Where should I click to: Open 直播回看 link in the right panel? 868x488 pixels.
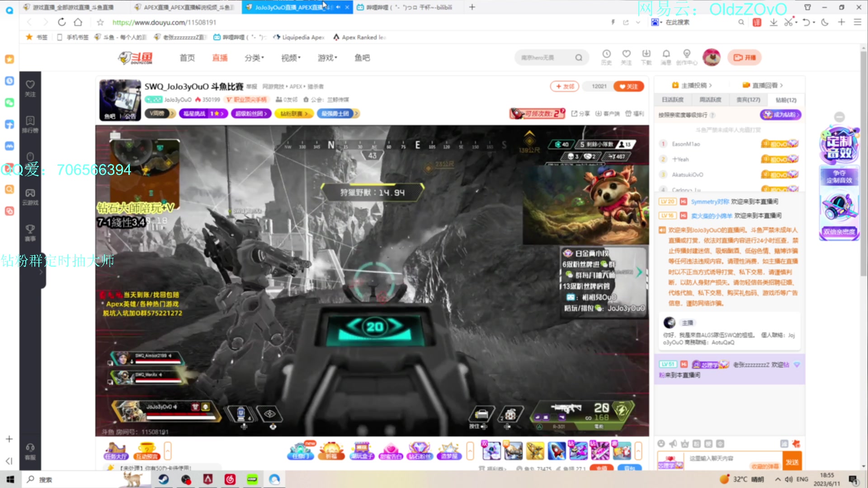point(763,85)
